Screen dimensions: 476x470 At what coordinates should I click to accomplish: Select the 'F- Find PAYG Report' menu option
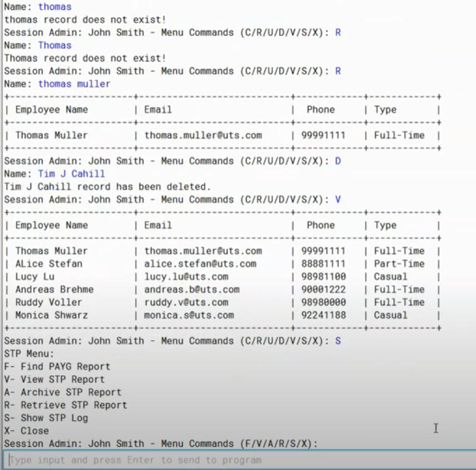pos(54,366)
